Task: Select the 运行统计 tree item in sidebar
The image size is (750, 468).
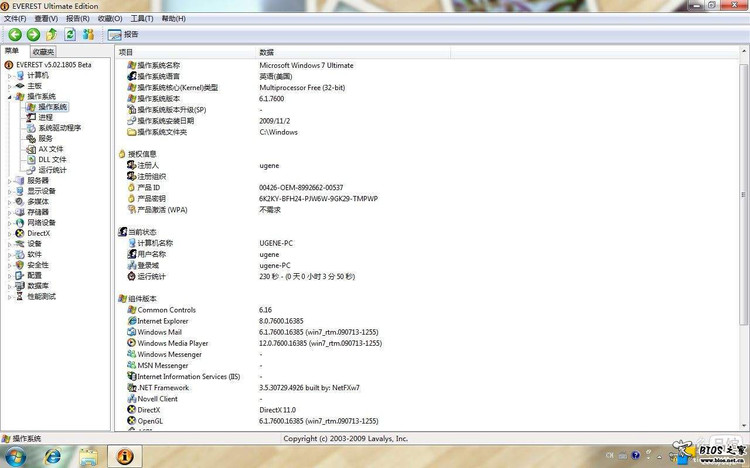Action: click(x=53, y=170)
